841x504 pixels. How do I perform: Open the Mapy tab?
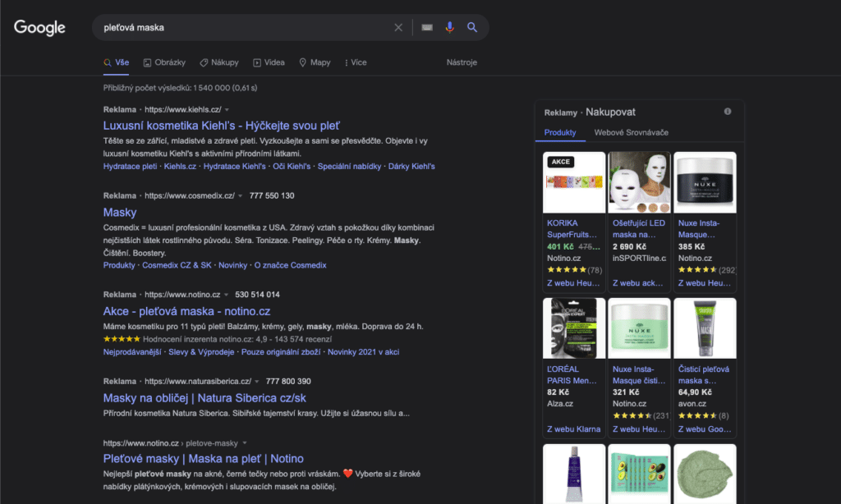(x=315, y=62)
